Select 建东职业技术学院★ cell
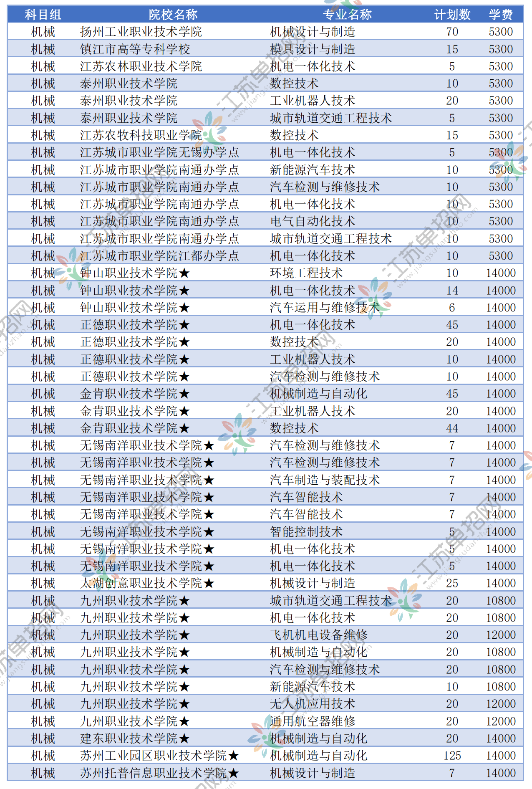This screenshot has width=532, height=789. point(135,738)
